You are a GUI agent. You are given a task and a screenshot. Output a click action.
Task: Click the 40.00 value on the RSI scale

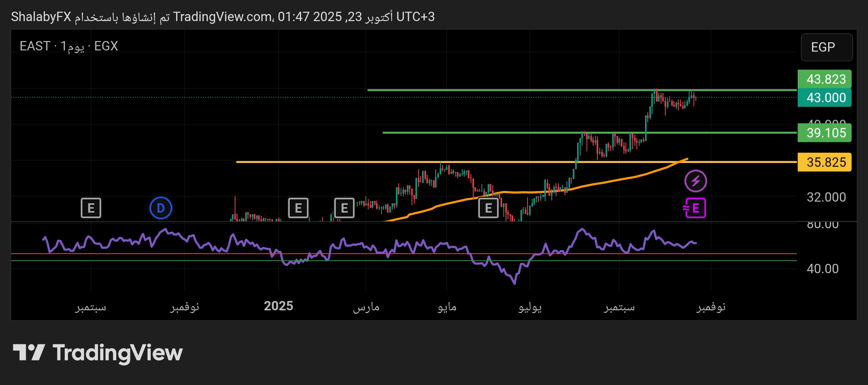822,269
